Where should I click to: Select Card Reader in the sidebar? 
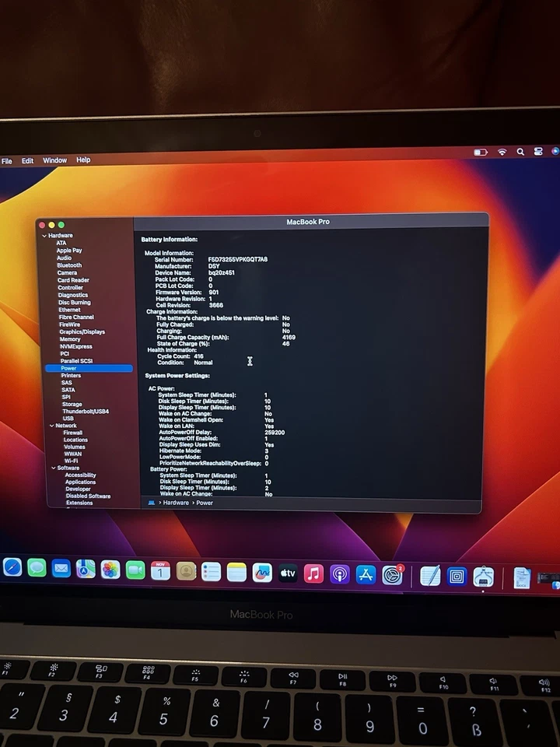click(x=73, y=280)
